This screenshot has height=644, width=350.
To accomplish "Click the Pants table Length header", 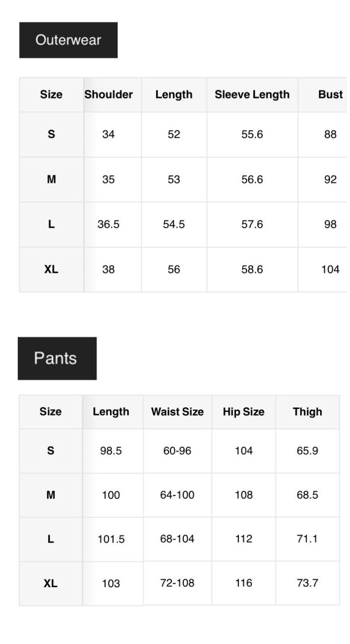I will (111, 412).
